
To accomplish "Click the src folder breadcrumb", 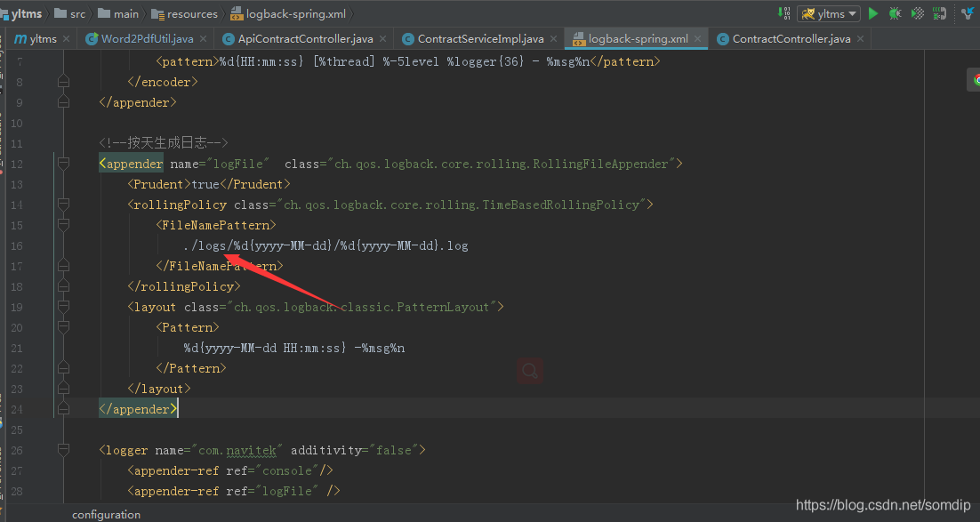I will coord(70,13).
